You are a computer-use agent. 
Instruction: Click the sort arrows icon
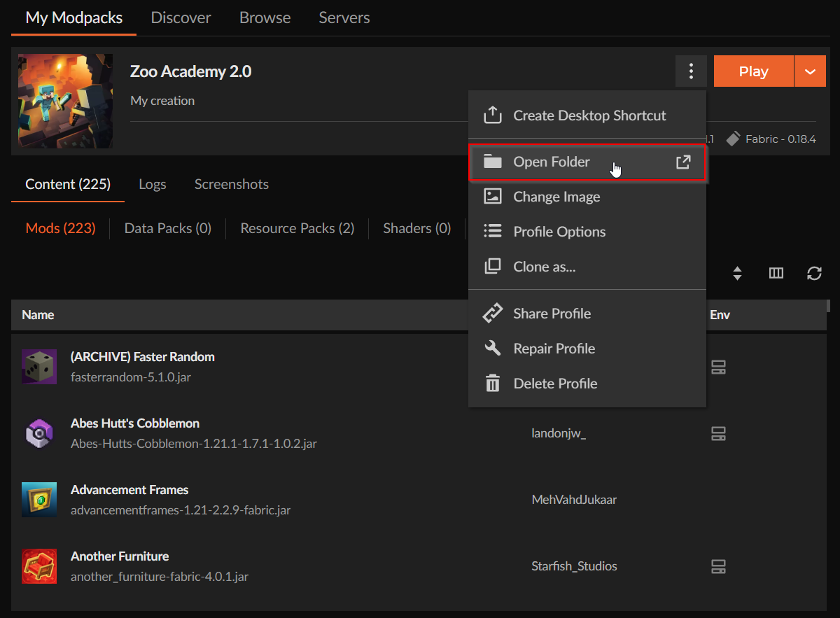click(737, 274)
